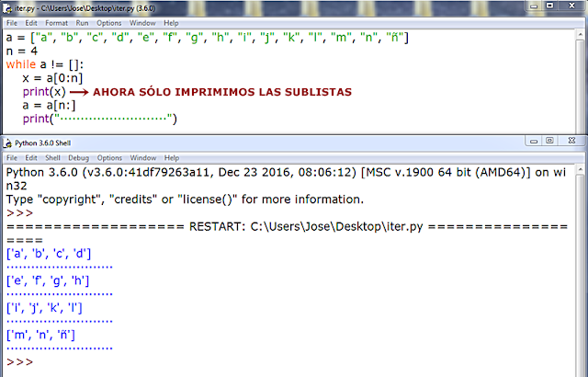The width and height of the screenshot is (588, 377).
Task: Open Options menu in iter.py editor window
Action: click(108, 23)
